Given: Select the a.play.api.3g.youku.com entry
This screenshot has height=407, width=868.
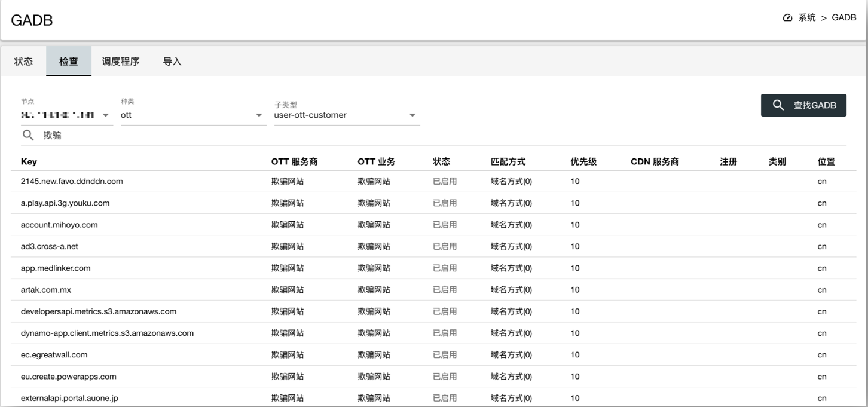Looking at the screenshot, I should click(x=65, y=203).
